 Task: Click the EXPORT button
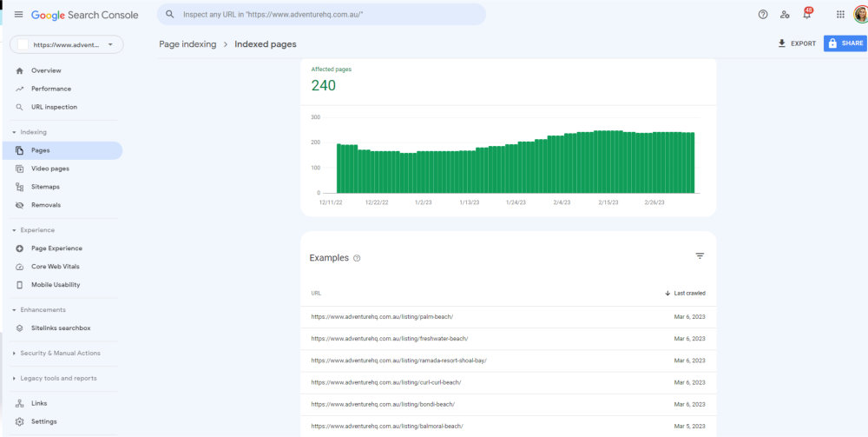pyautogui.click(x=797, y=43)
